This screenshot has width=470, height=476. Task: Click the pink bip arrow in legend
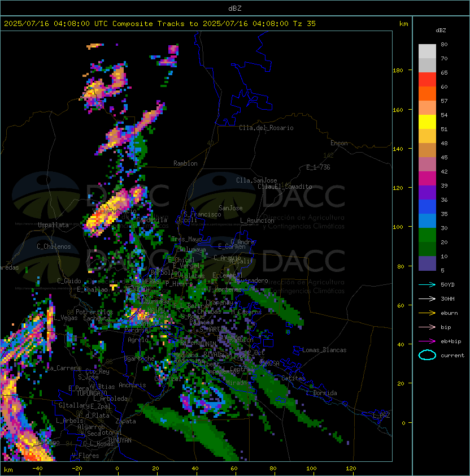coord(427,327)
